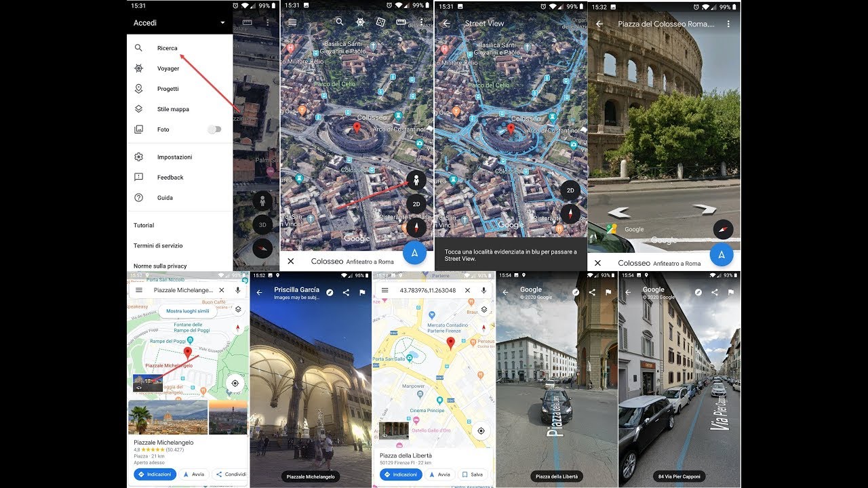
Task: Close the Colosseo card on pegman map screen
Action: click(291, 262)
